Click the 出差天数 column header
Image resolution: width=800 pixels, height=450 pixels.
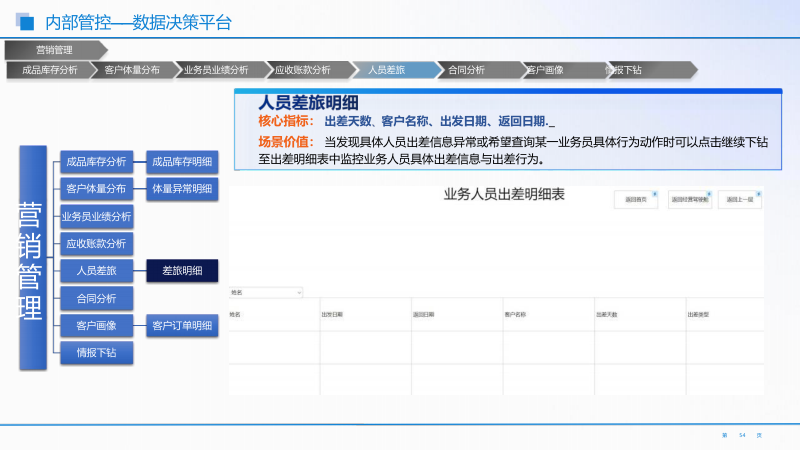(x=607, y=314)
